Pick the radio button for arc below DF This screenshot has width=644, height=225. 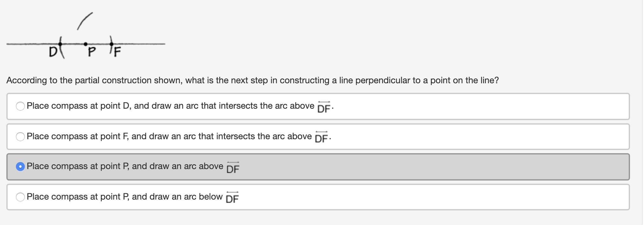click(x=20, y=197)
